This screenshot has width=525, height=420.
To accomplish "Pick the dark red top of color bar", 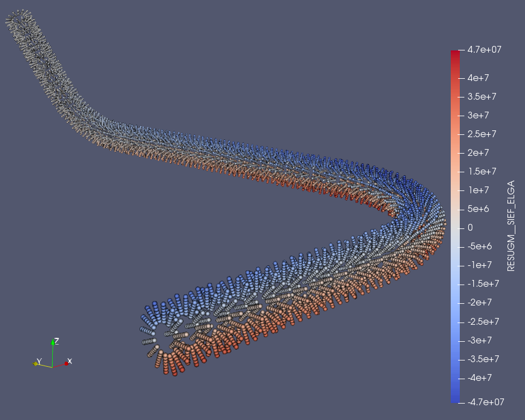I will click(x=455, y=53).
